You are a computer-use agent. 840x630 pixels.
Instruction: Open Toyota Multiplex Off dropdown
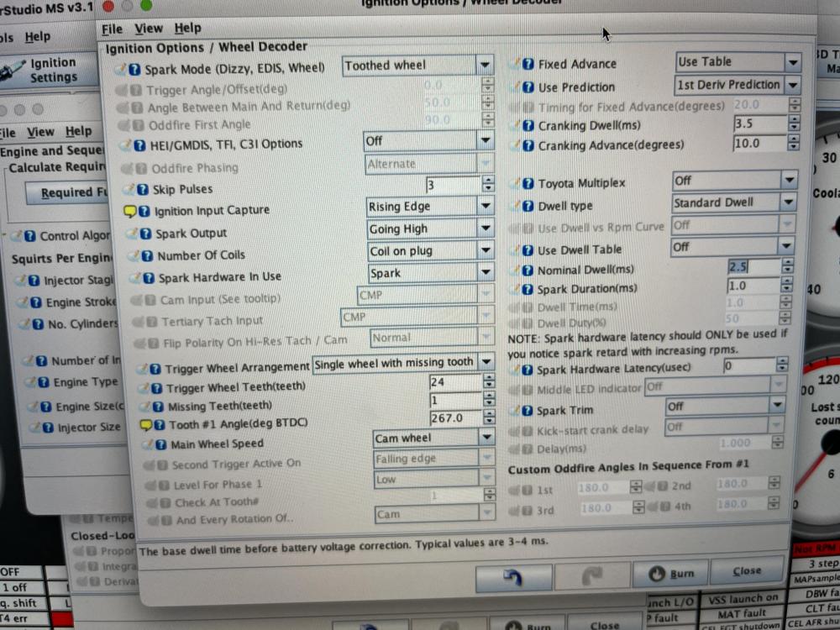point(734,181)
